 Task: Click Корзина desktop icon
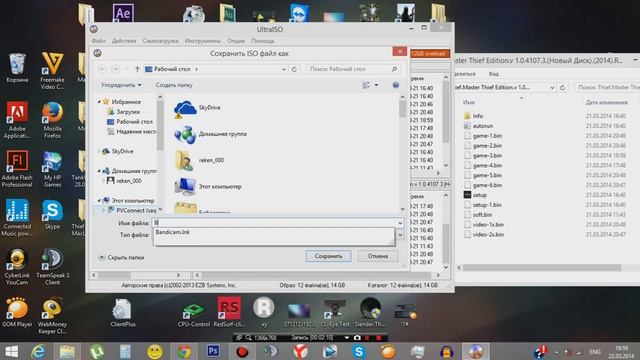point(17,68)
